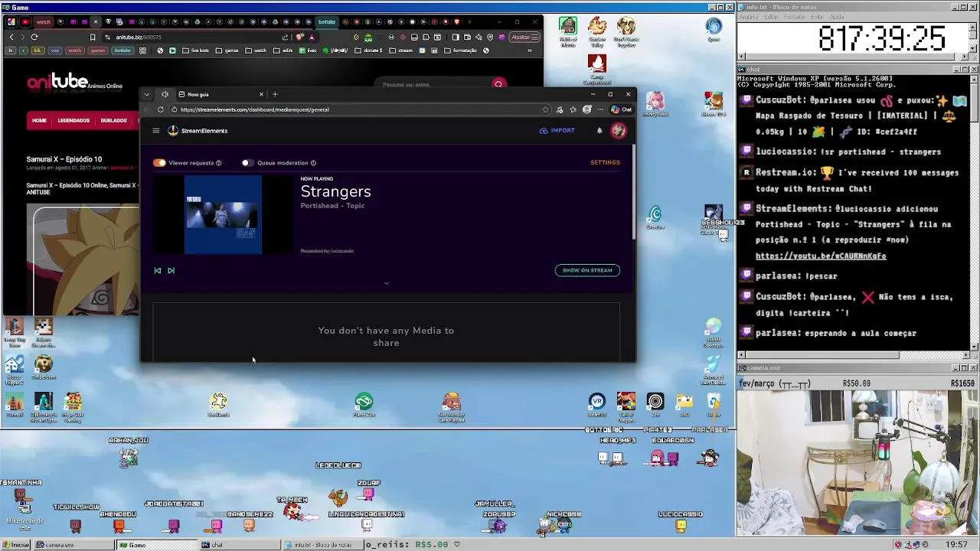This screenshot has width=980, height=551.
Task: Open the StreamElements user avatar menu
Action: pos(618,131)
